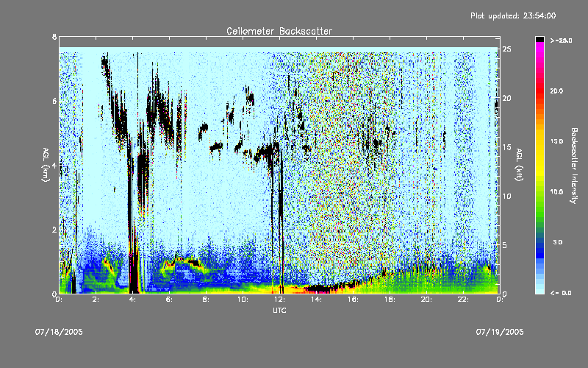Click the '16:' hour tick on x-axis
This screenshot has height=368, width=588.
coord(353,300)
